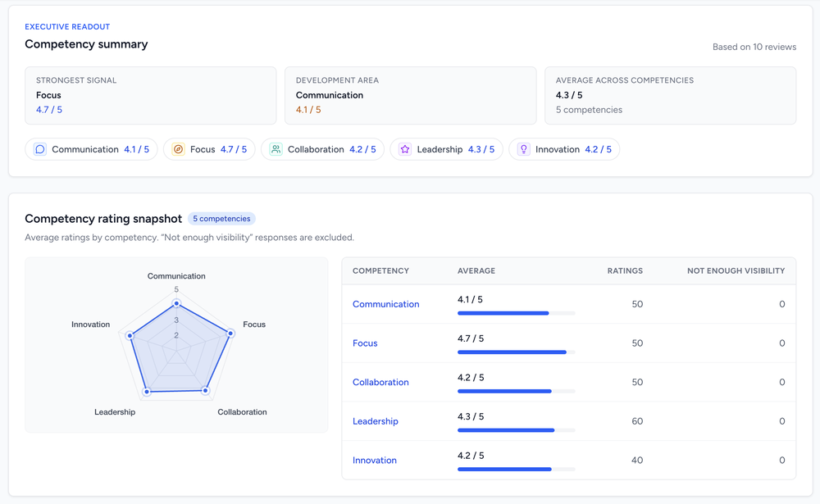Image resolution: width=820 pixels, height=504 pixels.
Task: Open the Communication link in the table
Action: pos(386,304)
